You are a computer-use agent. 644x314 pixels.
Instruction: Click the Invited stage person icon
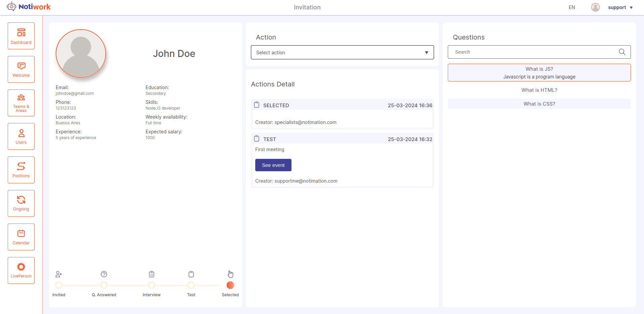pyautogui.click(x=59, y=274)
